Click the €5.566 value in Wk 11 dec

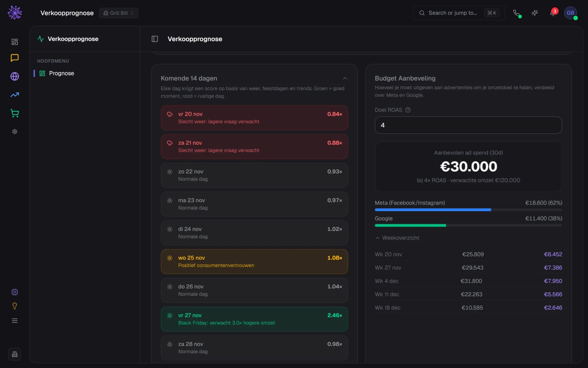553,294
